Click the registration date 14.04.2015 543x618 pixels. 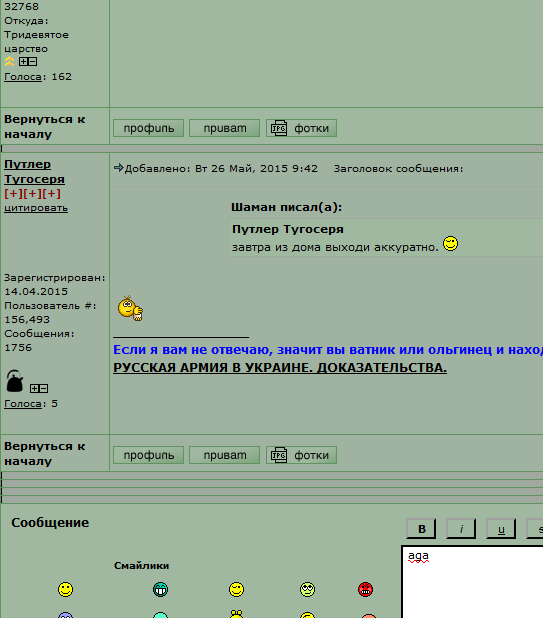pos(36,292)
